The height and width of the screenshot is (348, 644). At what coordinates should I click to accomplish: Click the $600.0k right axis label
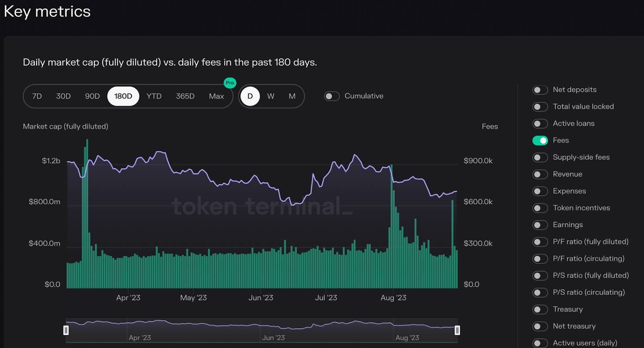[x=478, y=202]
